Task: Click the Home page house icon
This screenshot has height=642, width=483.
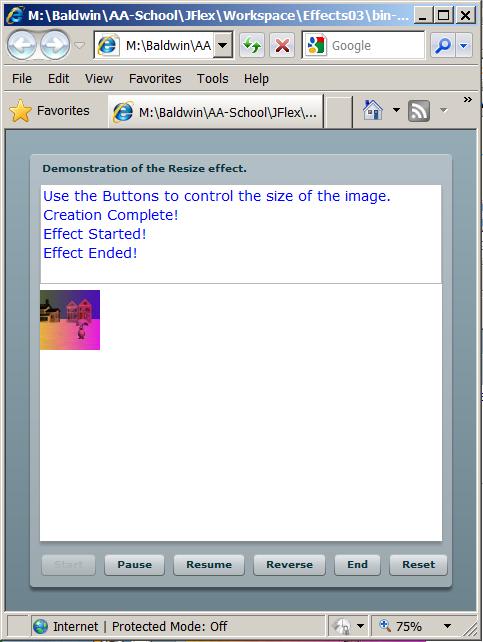Action: (373, 110)
